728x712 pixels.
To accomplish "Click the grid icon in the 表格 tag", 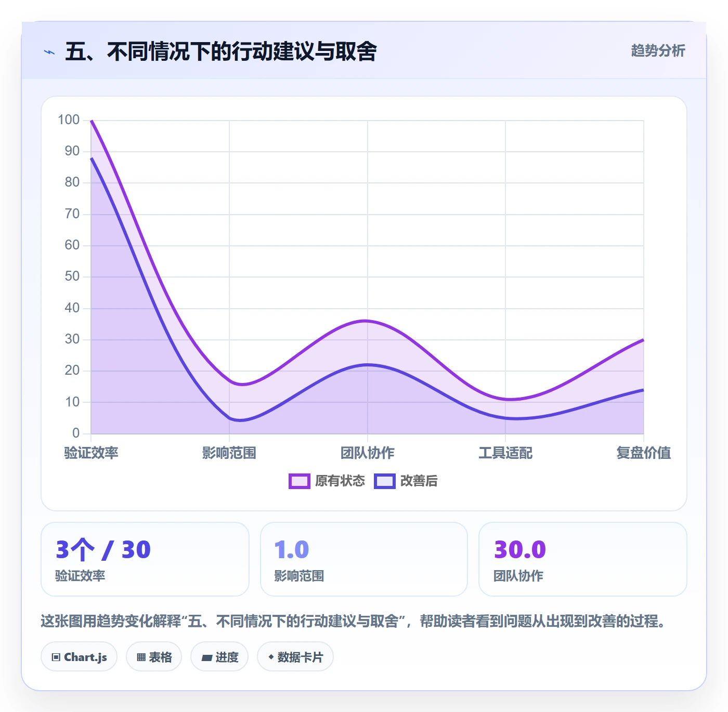I will tap(141, 657).
